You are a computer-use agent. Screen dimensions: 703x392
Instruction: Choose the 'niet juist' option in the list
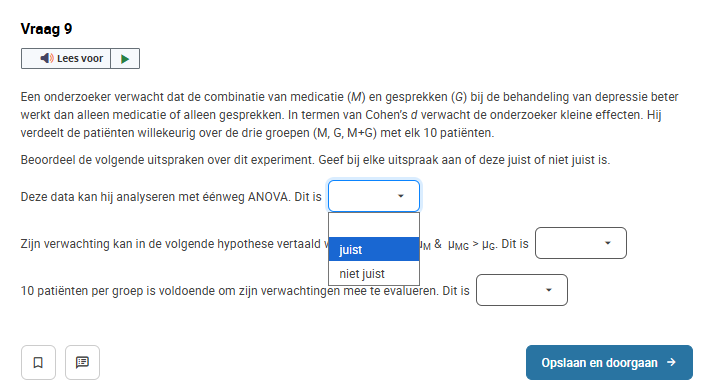pyautogui.click(x=374, y=273)
